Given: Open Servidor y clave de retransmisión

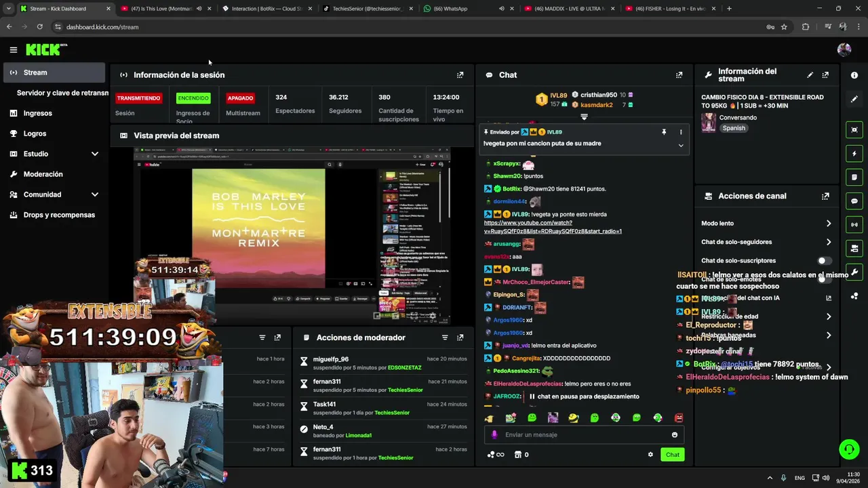Looking at the screenshot, I should coord(62,93).
